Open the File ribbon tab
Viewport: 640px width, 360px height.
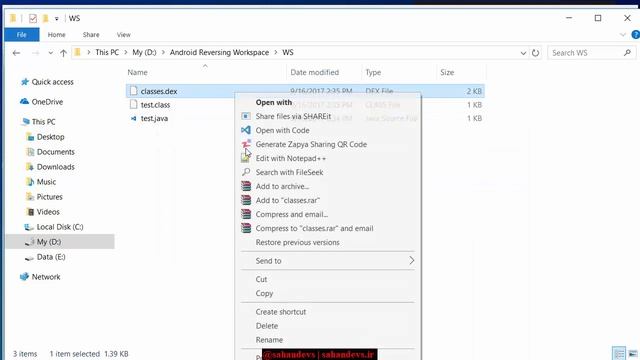point(22,35)
